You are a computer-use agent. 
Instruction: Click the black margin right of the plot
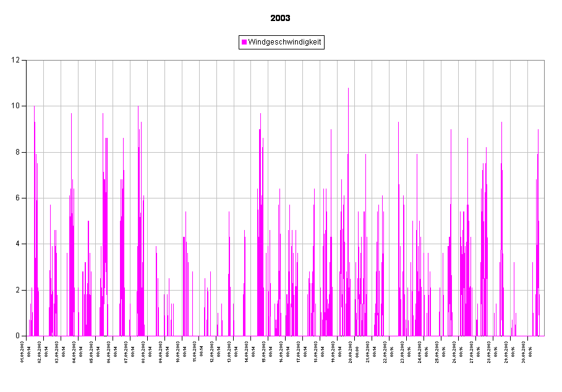coord(553,198)
